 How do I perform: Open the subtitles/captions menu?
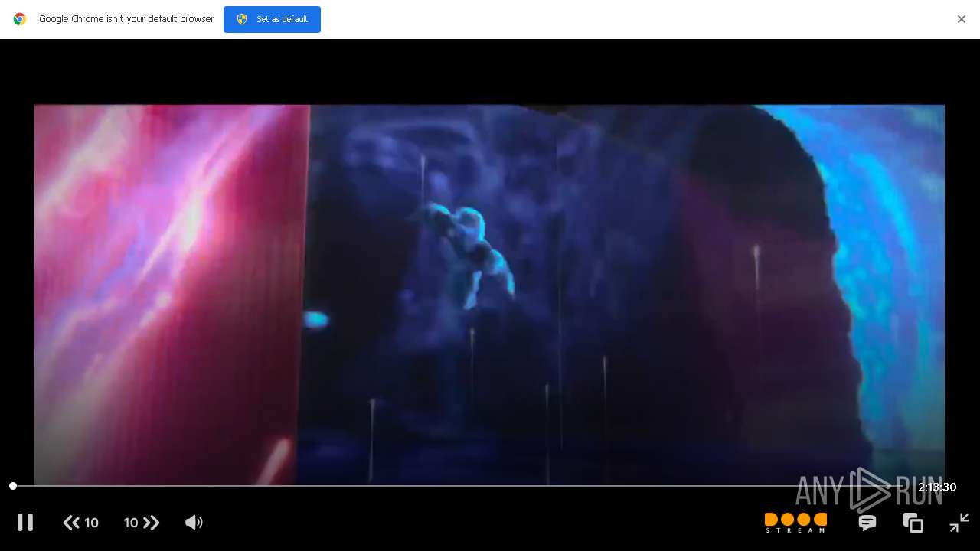click(x=867, y=523)
